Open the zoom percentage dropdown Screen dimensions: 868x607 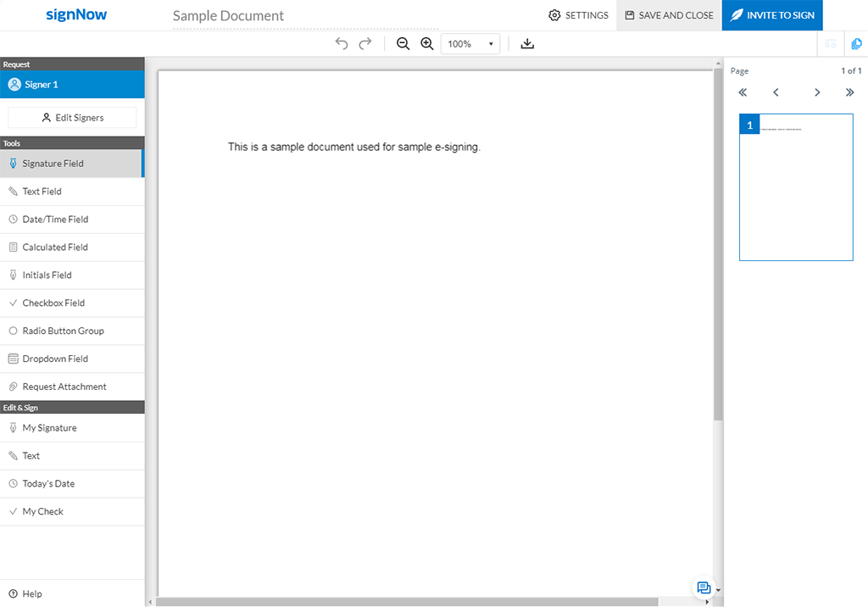(470, 43)
